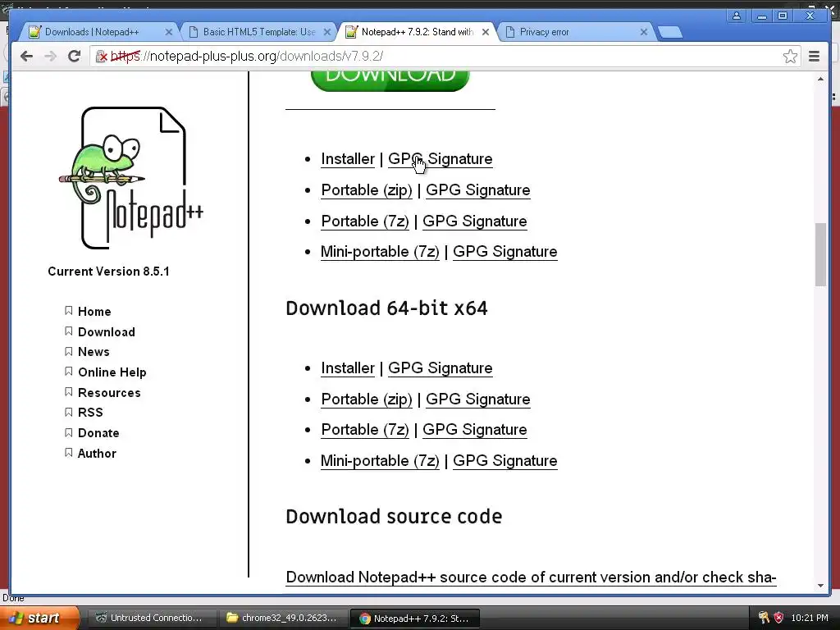
Task: Open News in the sidebar menu
Action: 94,352
